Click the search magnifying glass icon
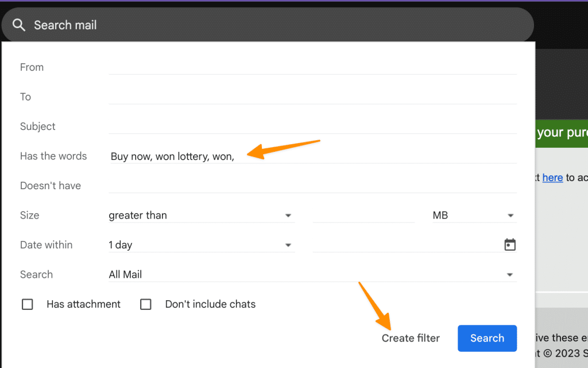Screen dimensions: 588x368 19,25
